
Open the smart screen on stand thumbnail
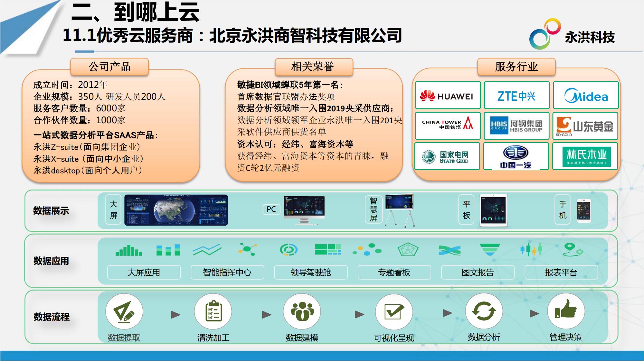coord(400,210)
